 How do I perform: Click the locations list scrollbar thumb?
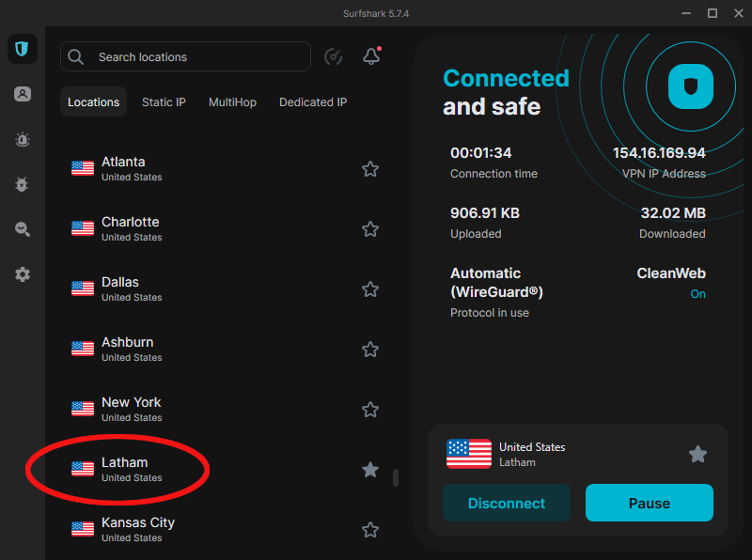(x=396, y=477)
